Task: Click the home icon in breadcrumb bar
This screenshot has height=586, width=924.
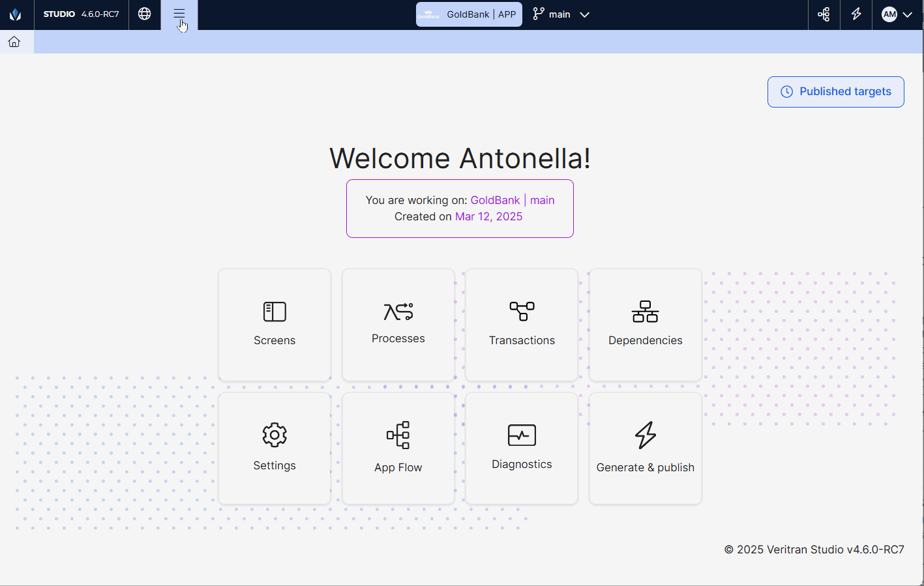Action: click(14, 42)
